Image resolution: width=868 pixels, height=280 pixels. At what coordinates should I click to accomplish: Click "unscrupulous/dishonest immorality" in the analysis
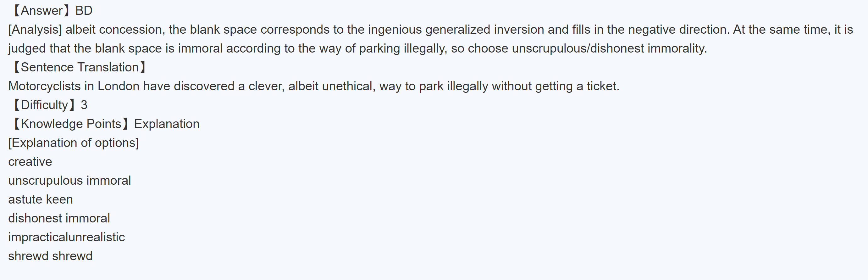coord(609,48)
